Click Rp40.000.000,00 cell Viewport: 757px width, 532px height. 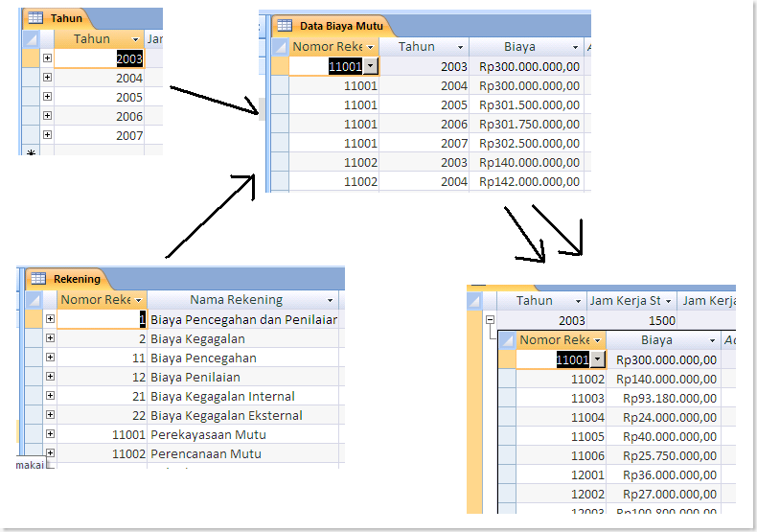663,436
